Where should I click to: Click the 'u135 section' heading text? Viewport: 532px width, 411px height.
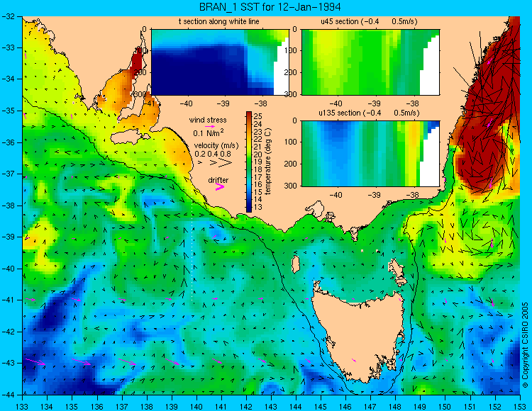click(337, 113)
